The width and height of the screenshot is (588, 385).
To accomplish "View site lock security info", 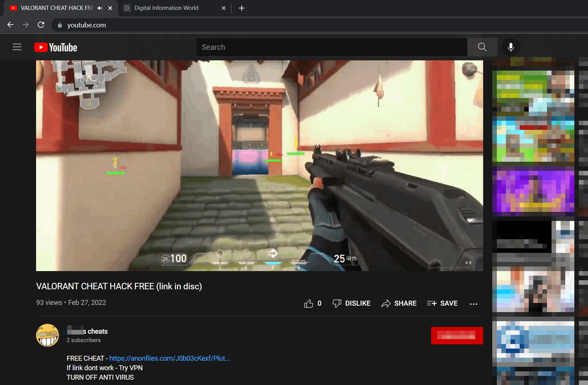I will click(60, 25).
